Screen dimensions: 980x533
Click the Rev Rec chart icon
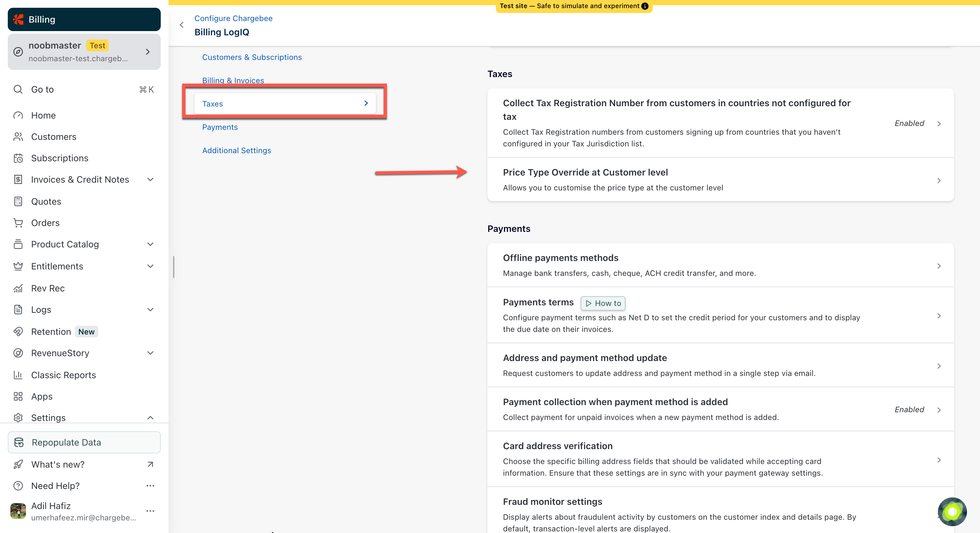click(18, 289)
